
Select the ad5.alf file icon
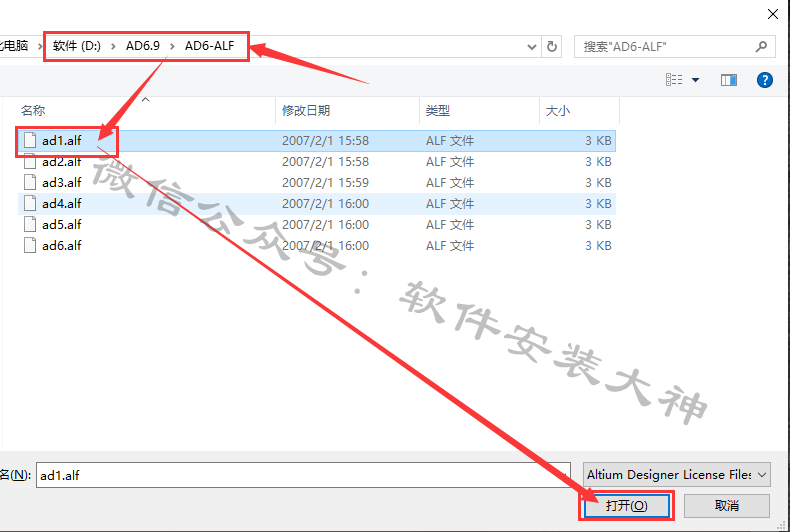[x=30, y=225]
